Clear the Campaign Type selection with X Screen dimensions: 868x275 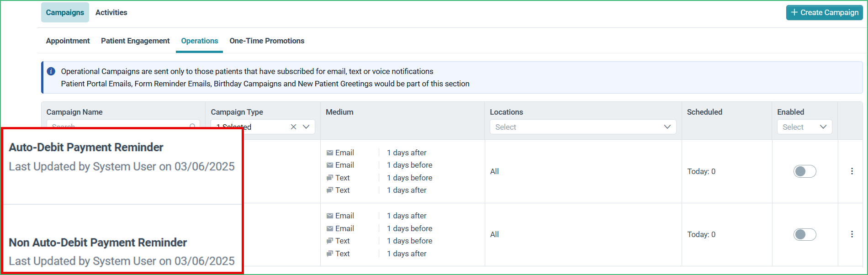coord(293,127)
